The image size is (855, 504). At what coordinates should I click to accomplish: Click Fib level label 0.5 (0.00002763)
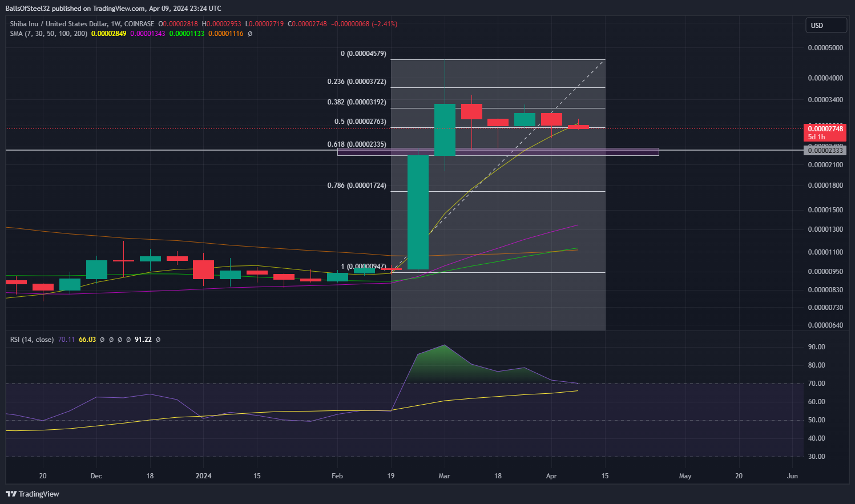point(360,122)
